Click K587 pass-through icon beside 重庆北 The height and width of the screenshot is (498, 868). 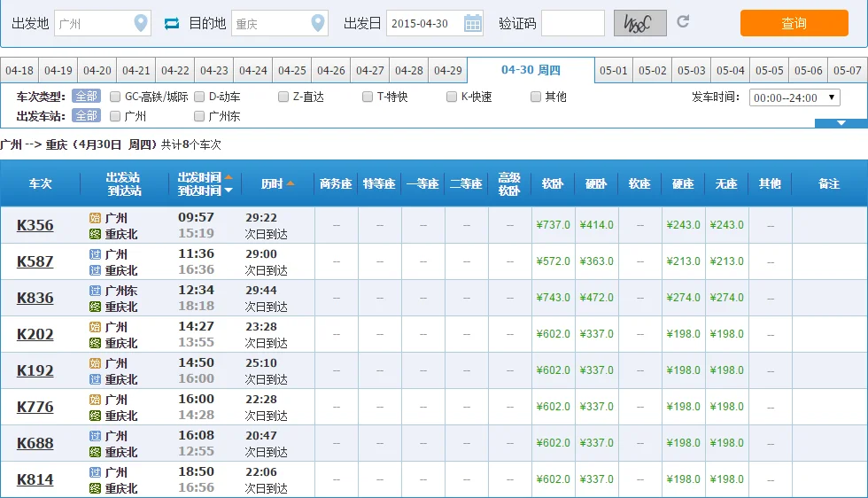pos(96,271)
